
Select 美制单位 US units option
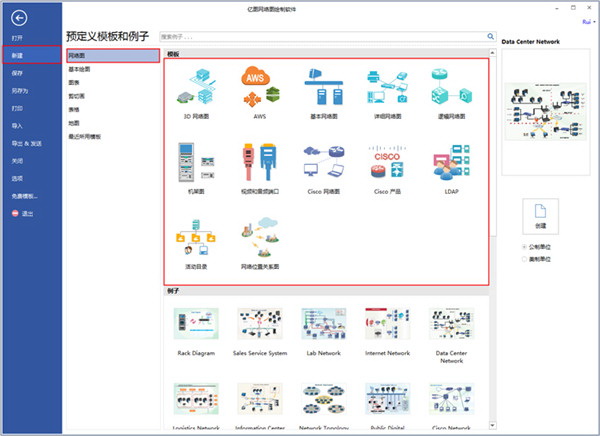click(x=526, y=259)
